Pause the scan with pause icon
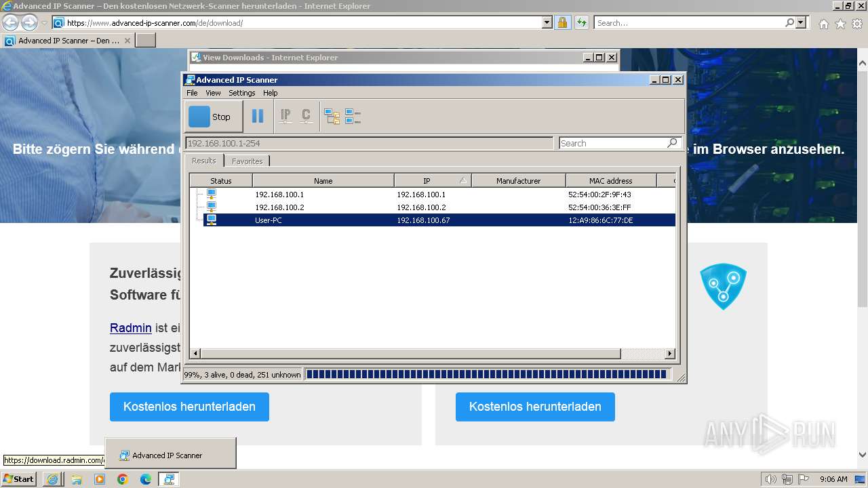This screenshot has height=488, width=868. (x=258, y=117)
